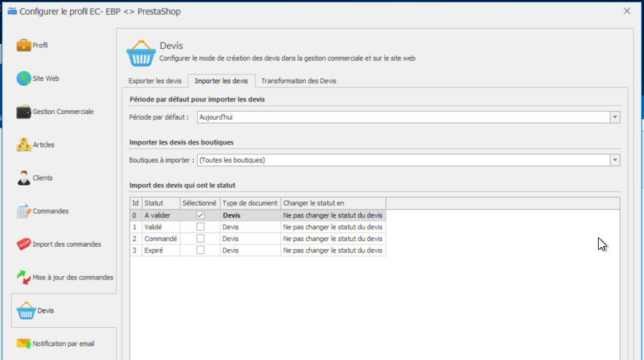This screenshot has width=644, height=360.
Task: Open Import des commandes sales icon
Action: (x=23, y=244)
